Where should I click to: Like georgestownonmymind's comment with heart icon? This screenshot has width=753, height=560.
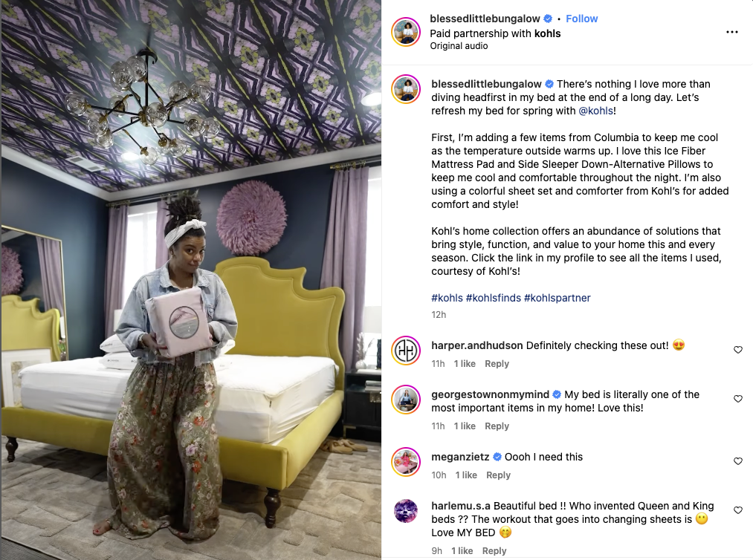(x=738, y=399)
